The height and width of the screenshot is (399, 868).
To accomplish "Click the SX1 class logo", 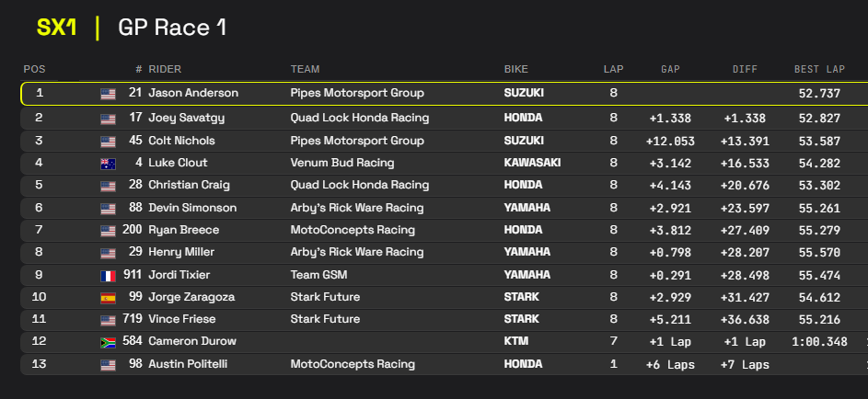I will click(56, 28).
